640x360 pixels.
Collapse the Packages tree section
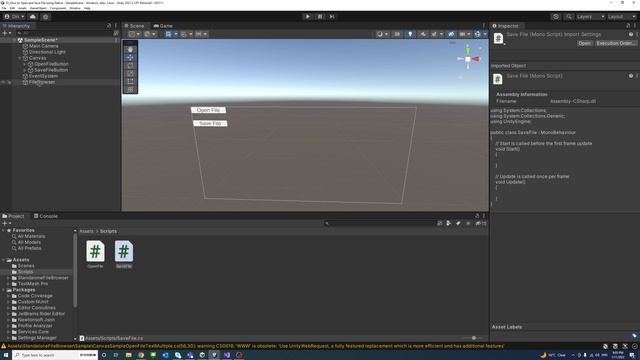tap(4, 290)
